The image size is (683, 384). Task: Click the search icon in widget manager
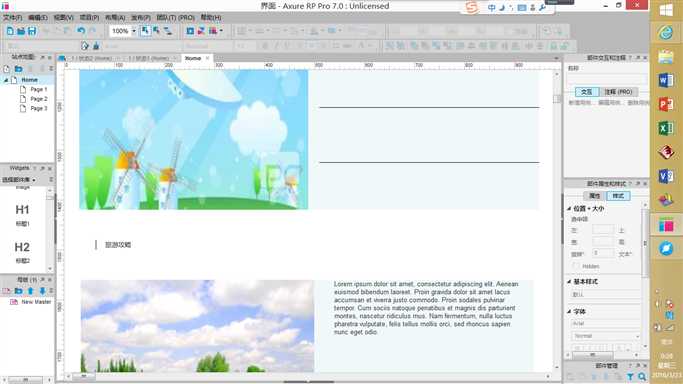click(642, 377)
